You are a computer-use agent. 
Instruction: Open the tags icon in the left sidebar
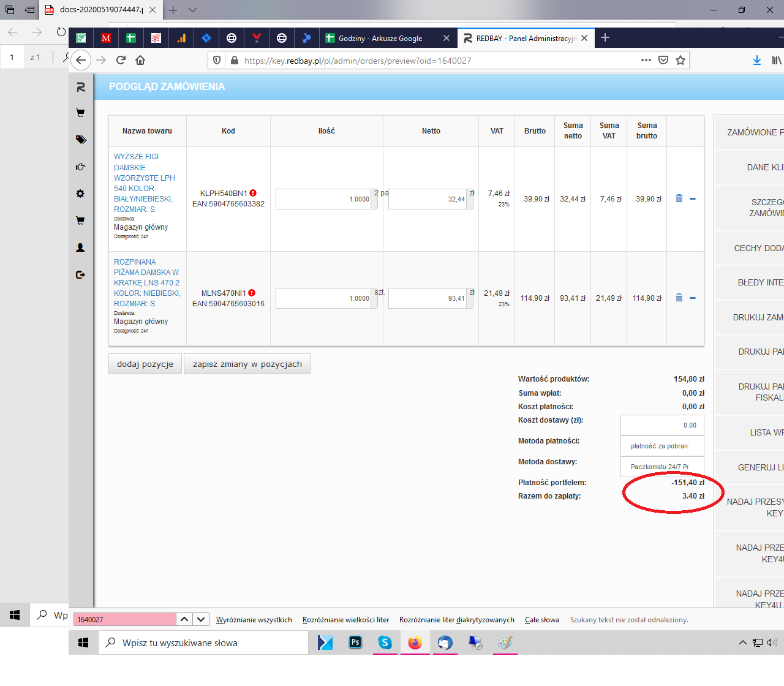81,140
